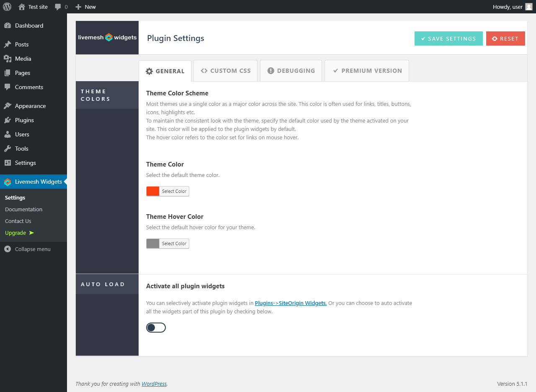Click the comments bubble icon in admin bar
The image size is (536, 392).
click(x=58, y=7)
